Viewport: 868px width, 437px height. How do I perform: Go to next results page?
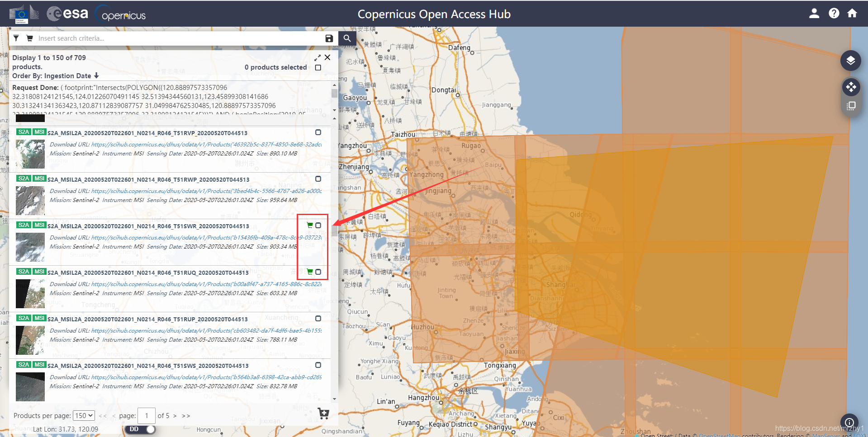coord(175,416)
